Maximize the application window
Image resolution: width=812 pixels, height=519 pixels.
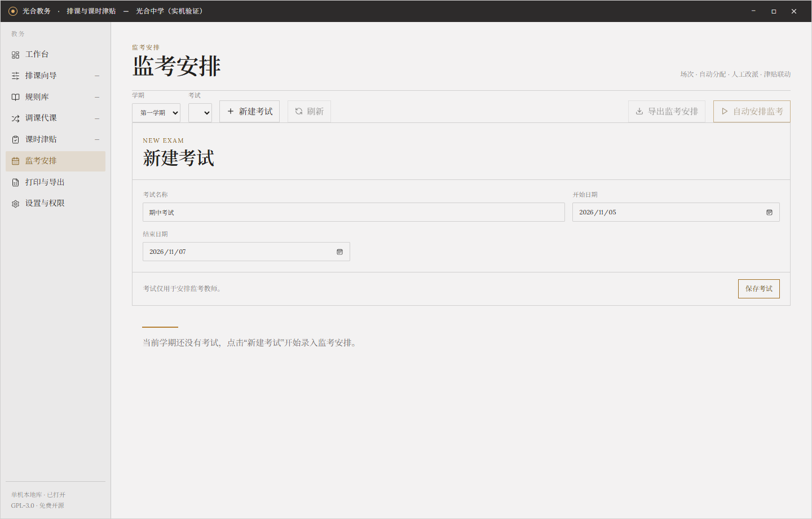click(x=774, y=11)
